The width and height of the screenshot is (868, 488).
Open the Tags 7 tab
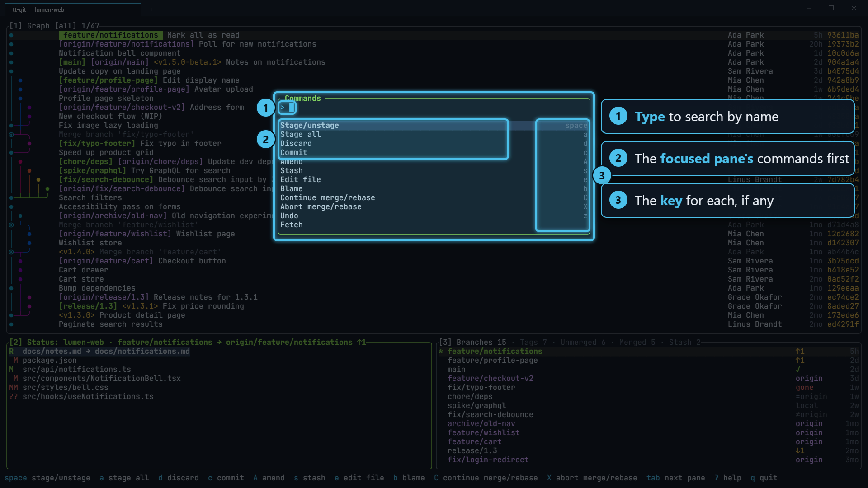click(x=533, y=343)
